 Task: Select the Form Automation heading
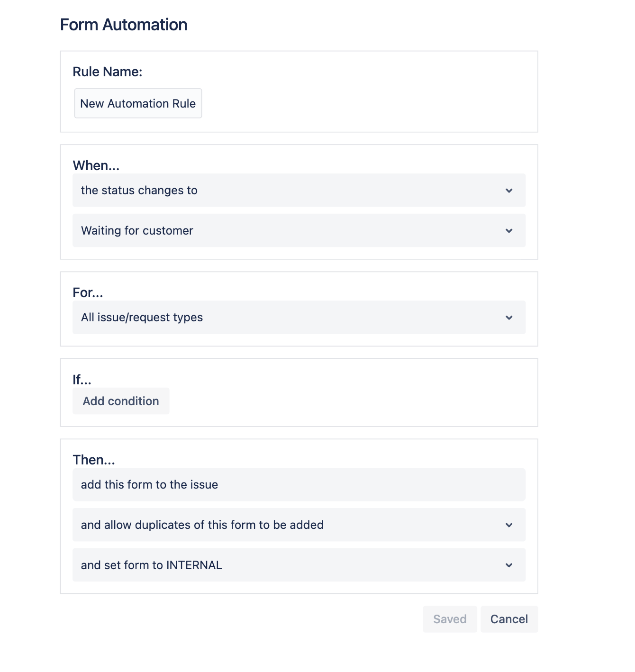(x=123, y=24)
